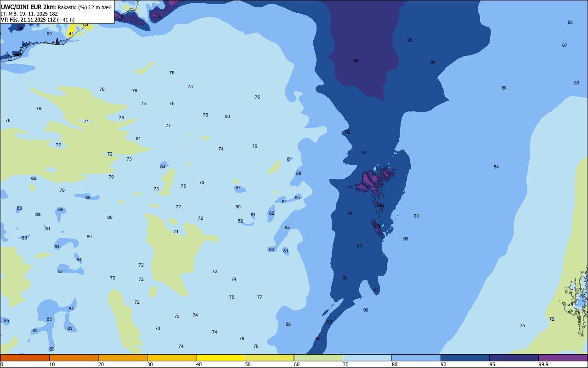
Task: Click the Faroe Islands purple contour area
Action: pos(372,181)
